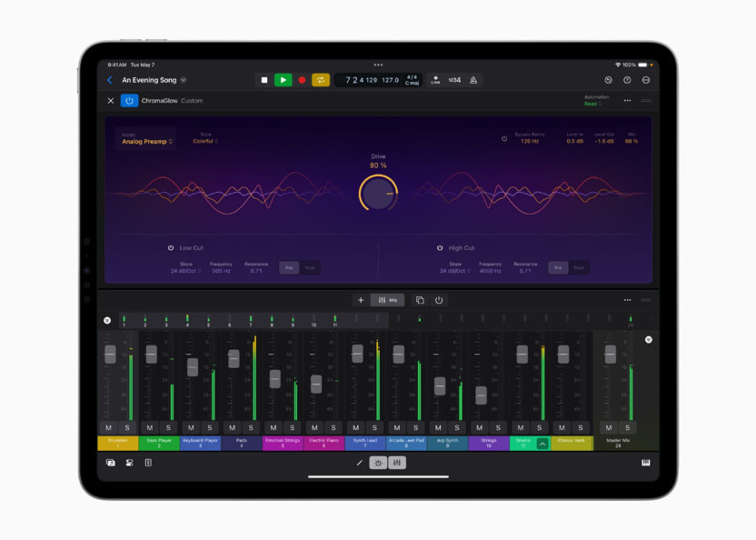756x540 pixels.
Task: Open the An Evening Song project menu
Action: [153, 80]
